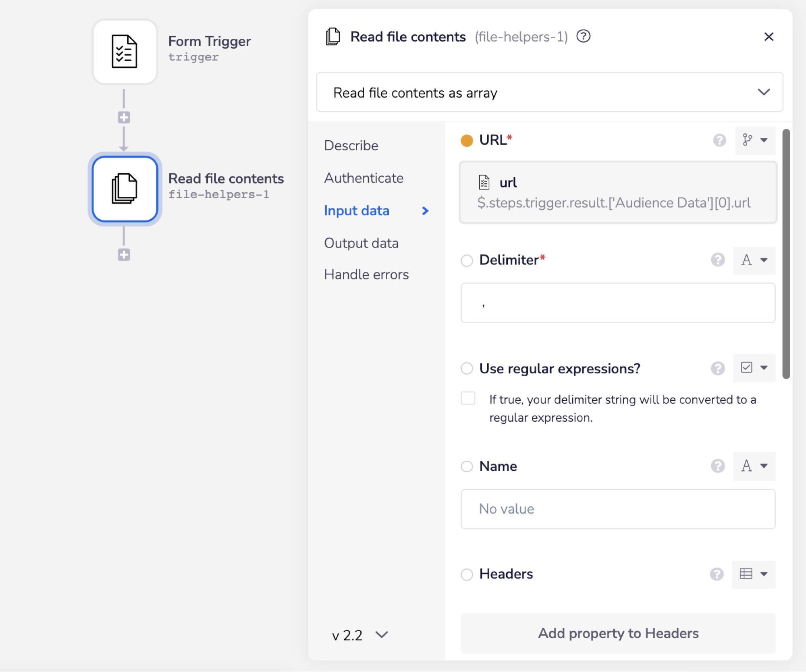
Task: Enable the regular expressions checkbox
Action: click(467, 398)
